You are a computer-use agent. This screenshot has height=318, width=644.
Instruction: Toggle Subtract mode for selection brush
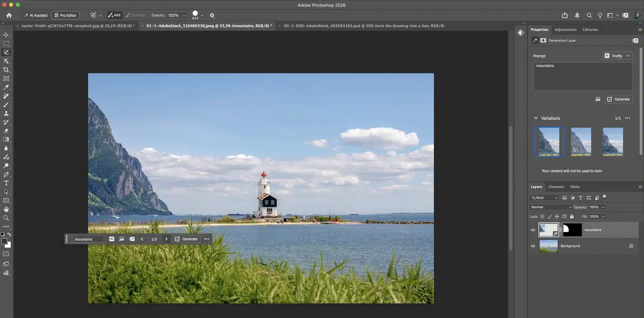(x=136, y=15)
